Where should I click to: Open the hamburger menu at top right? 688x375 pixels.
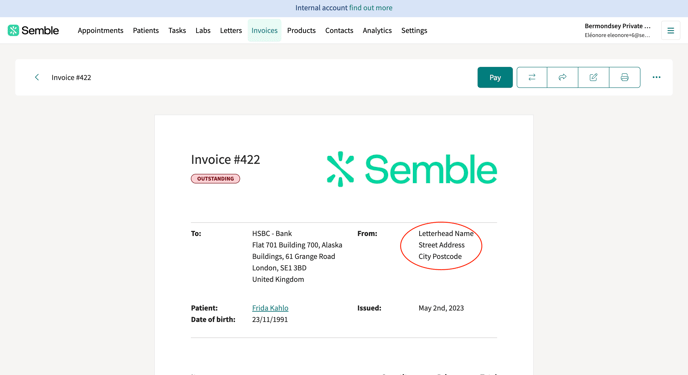[670, 30]
